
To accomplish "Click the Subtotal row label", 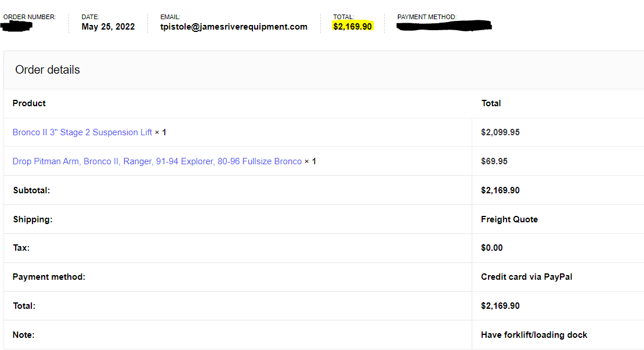I will (x=31, y=190).
